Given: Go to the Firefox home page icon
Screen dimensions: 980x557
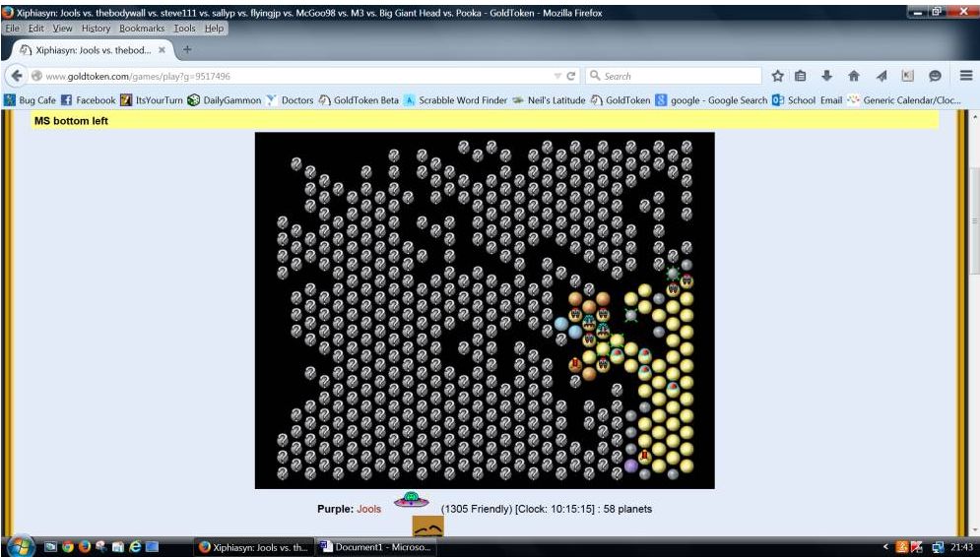Looking at the screenshot, I should 853,76.
